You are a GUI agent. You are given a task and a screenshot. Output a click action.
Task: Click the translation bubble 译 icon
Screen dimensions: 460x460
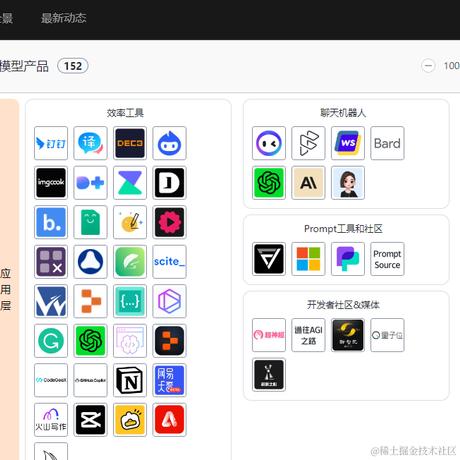pyautogui.click(x=90, y=143)
